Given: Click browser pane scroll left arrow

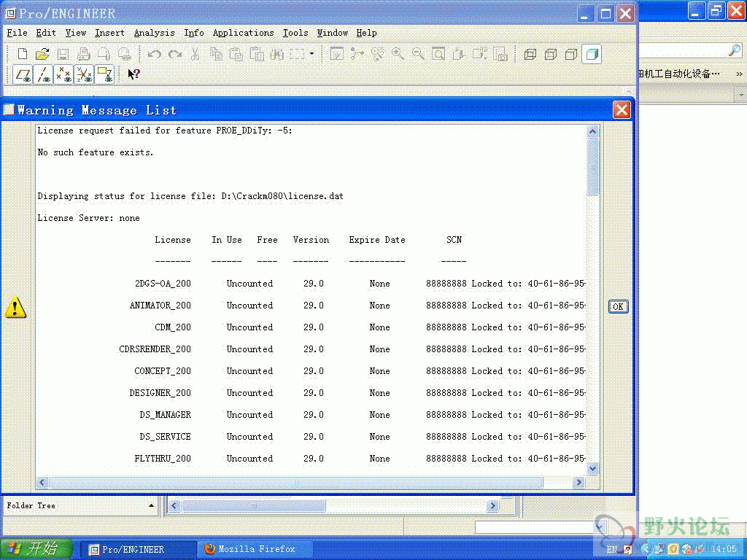Looking at the screenshot, I should [x=174, y=506].
